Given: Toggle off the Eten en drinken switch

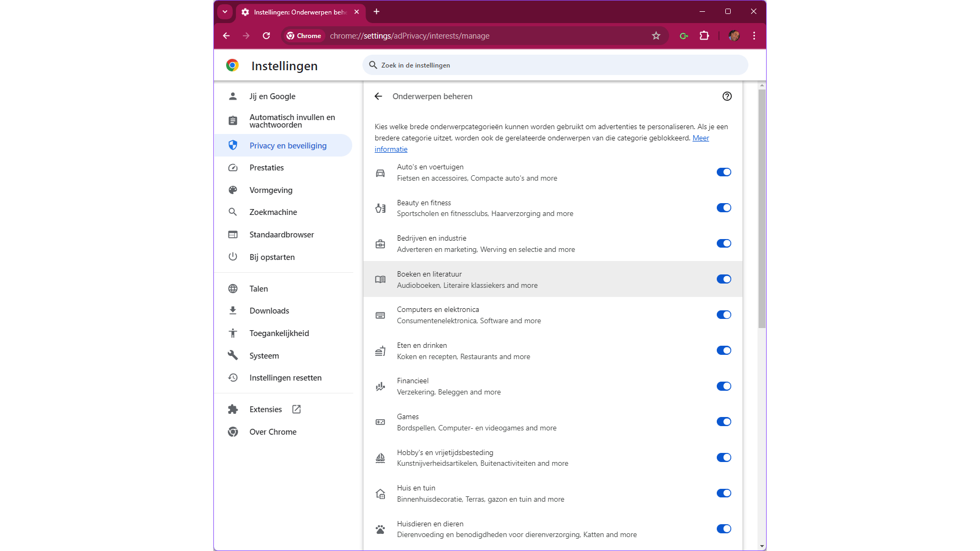Looking at the screenshot, I should coord(724,351).
